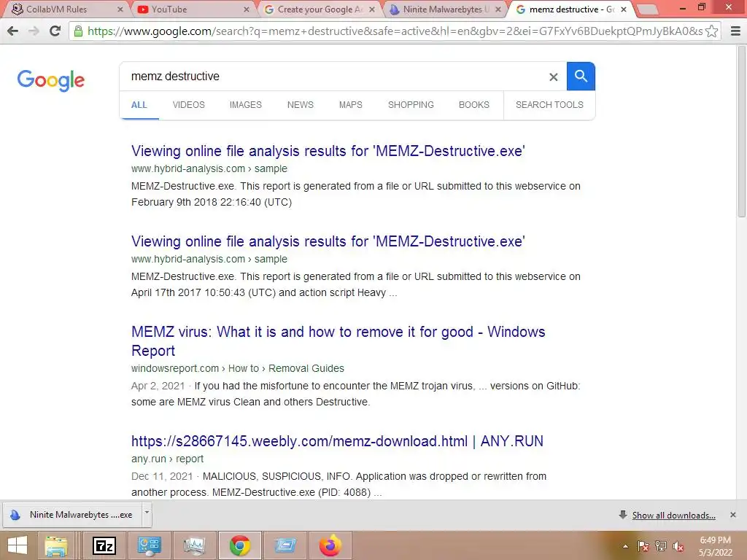Close the Ninite Malwarebytes tab
Viewport: 747px width, 560px height.
[498, 9]
